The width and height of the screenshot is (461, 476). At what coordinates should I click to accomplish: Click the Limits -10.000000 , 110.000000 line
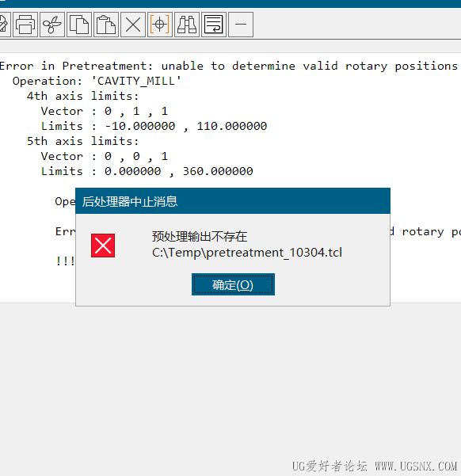point(154,126)
